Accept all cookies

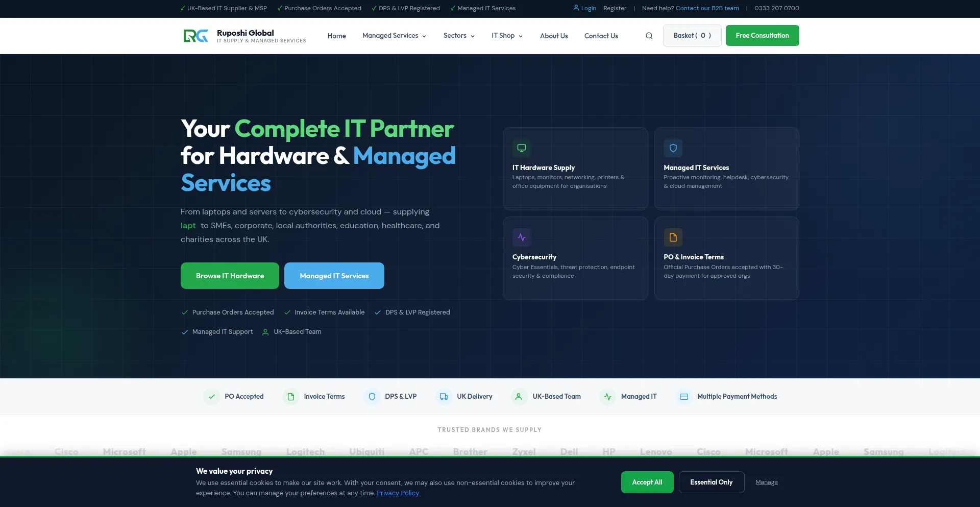pos(647,482)
